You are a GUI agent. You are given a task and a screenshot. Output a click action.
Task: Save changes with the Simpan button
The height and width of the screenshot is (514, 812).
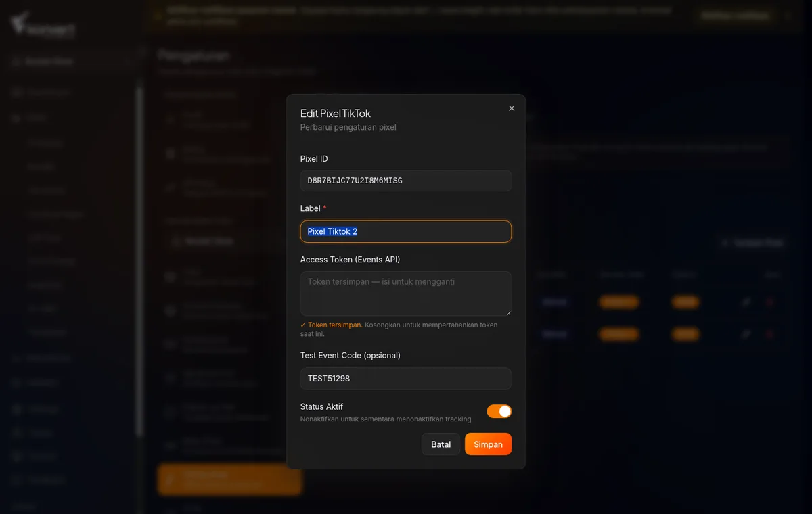point(488,444)
